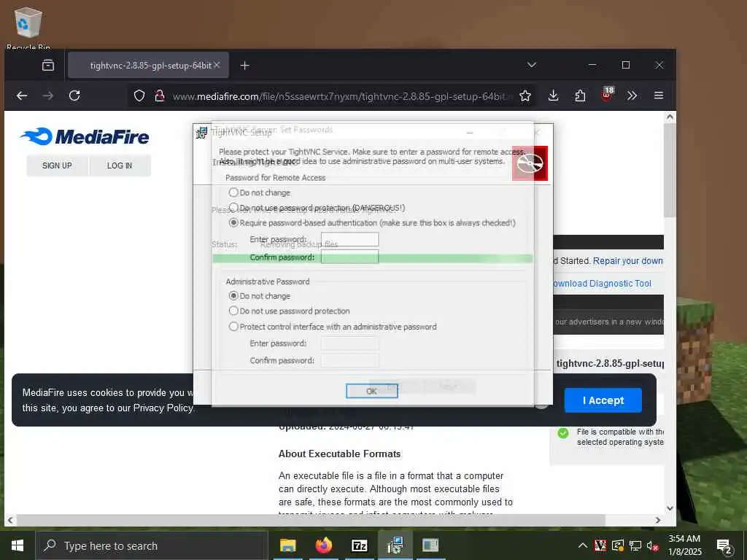Click the green compatibility check icon
The height and width of the screenshot is (560, 747).
[563, 433]
